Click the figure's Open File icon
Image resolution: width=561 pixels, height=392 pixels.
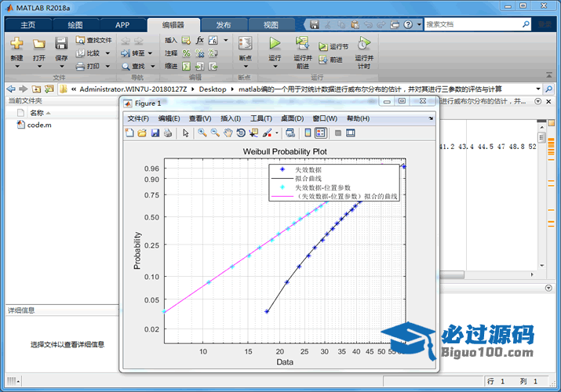142,133
